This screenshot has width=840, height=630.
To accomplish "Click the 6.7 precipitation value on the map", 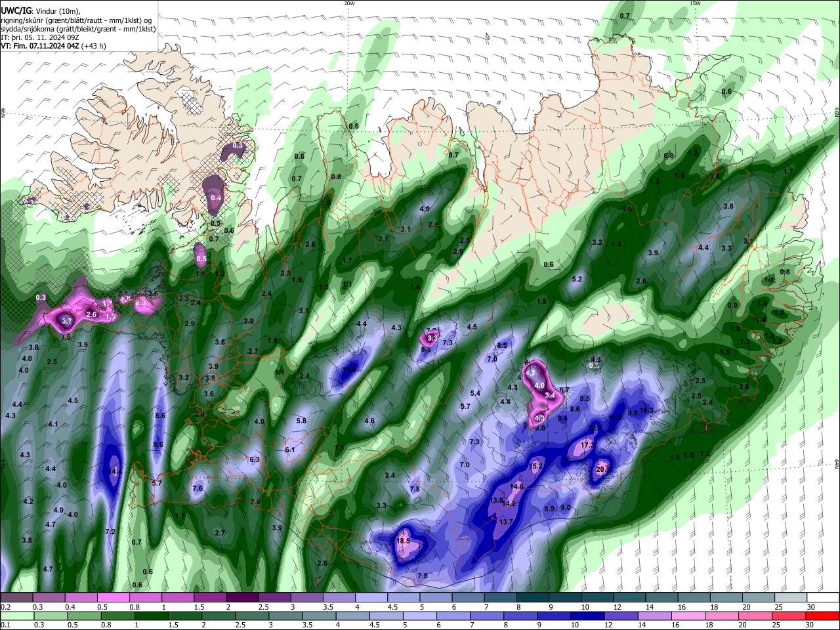I will coord(564,390).
